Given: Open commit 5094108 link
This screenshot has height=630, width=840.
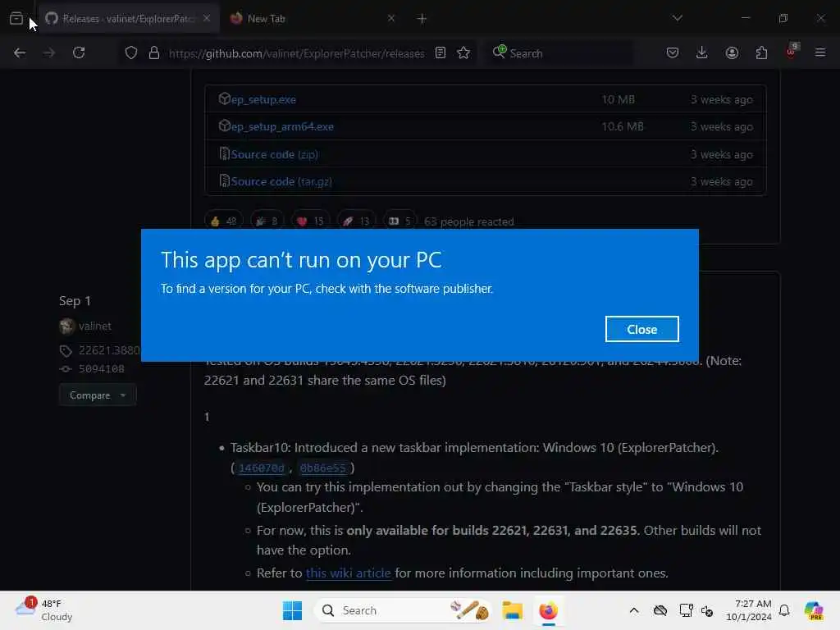Looking at the screenshot, I should tap(101, 368).
